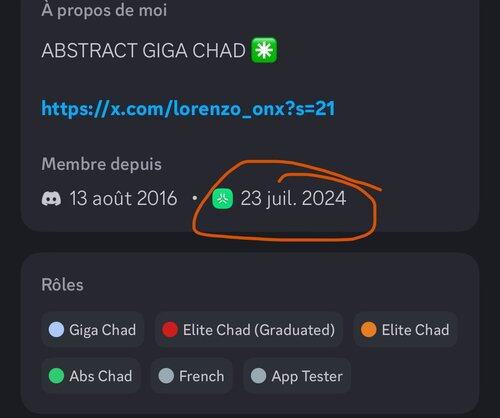Click the green Abs Chad role dot
500x418 pixels.
click(x=56, y=376)
